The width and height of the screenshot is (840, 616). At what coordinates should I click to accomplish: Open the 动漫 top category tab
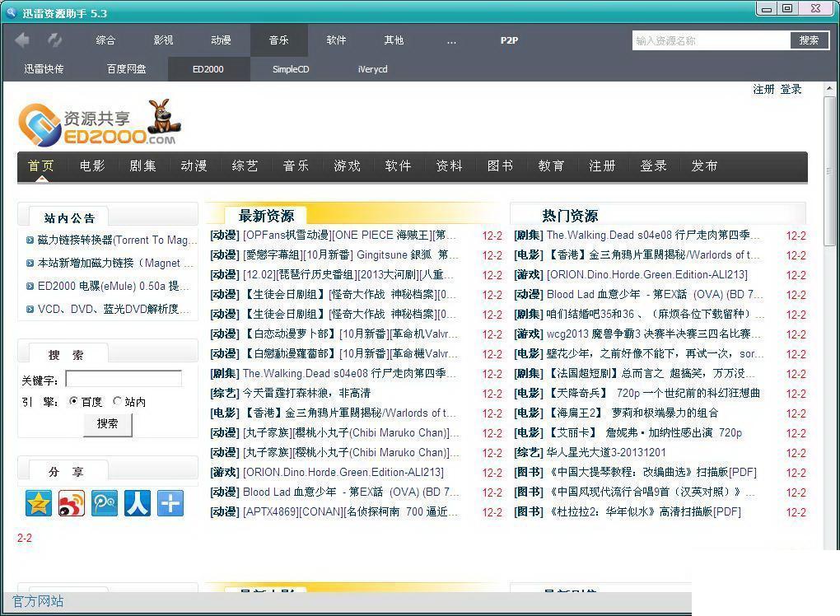221,40
